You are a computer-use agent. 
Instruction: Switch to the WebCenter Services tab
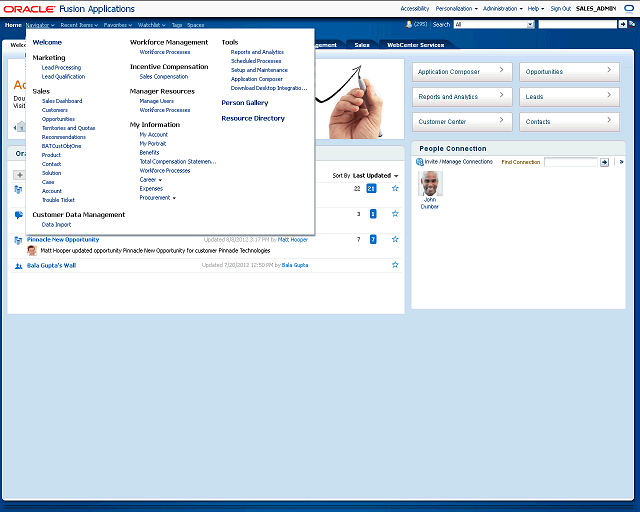pos(414,45)
